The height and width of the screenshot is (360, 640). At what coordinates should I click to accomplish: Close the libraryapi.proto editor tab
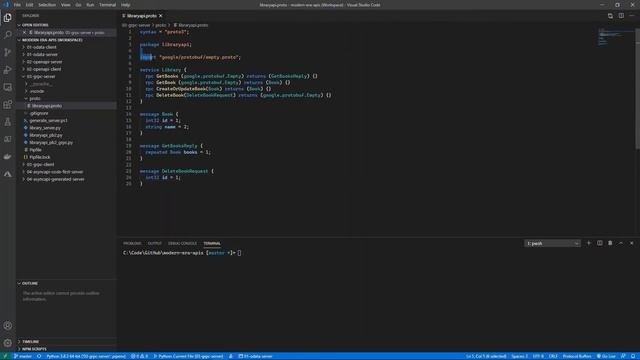tap(160, 16)
